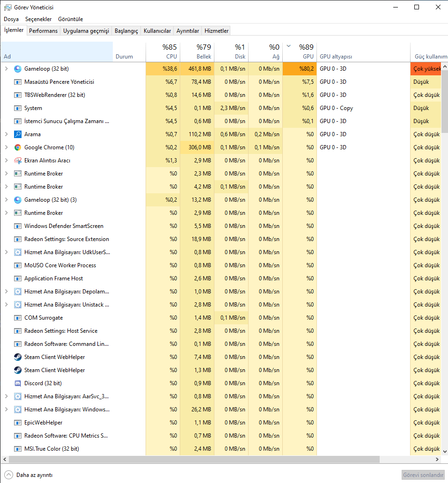Expand the Gameloop (32 bit) (3) group
This screenshot has height=483, width=448.
click(6, 199)
